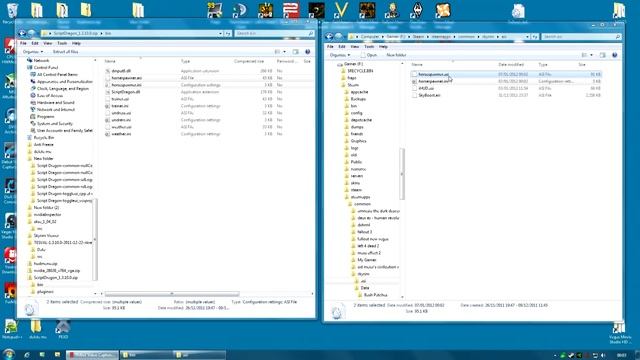Click Open button in asi window toolbar
Screen dimensions: 640x360
point(369,55)
